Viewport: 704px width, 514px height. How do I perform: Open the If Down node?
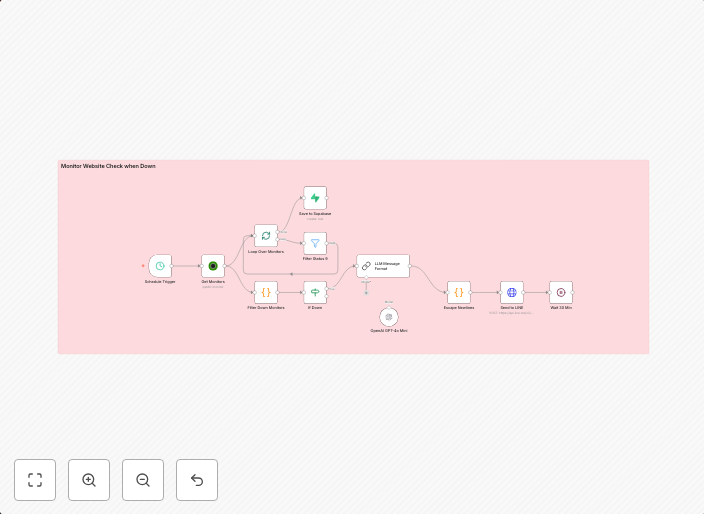click(315, 292)
